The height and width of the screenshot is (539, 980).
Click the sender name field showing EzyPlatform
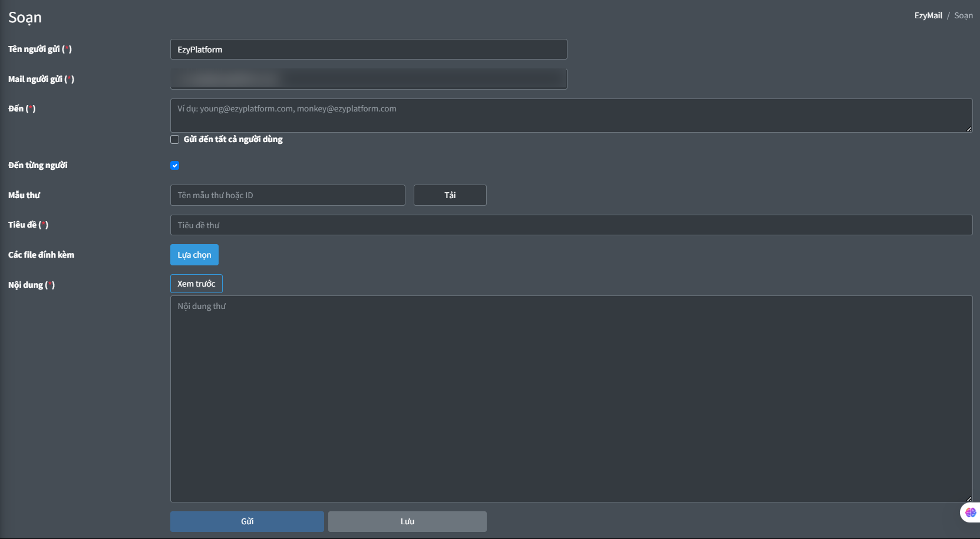pos(368,50)
